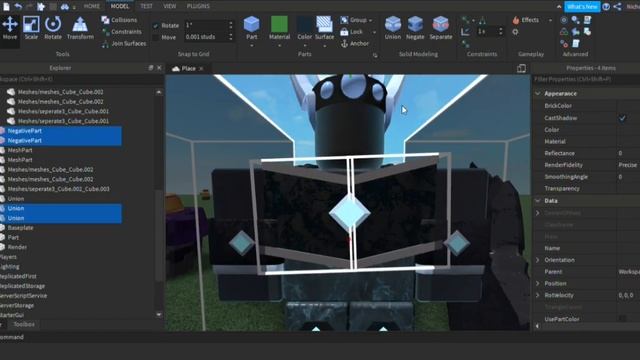Toggle the UsePartColor checkbox
The image size is (640, 360).
[622, 319]
